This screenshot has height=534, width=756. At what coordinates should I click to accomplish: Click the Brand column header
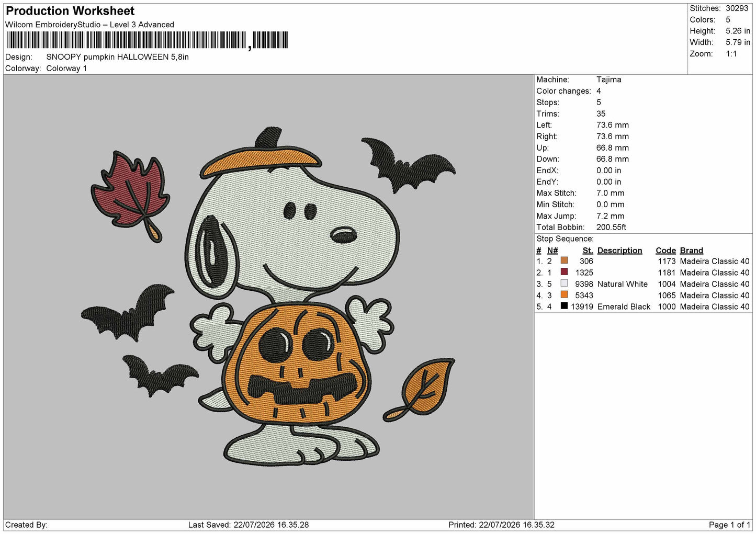coord(692,251)
